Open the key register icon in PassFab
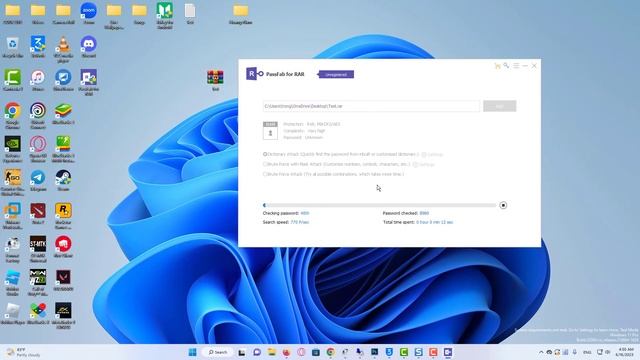Image resolution: width=640 pixels, height=360 pixels. (x=507, y=65)
